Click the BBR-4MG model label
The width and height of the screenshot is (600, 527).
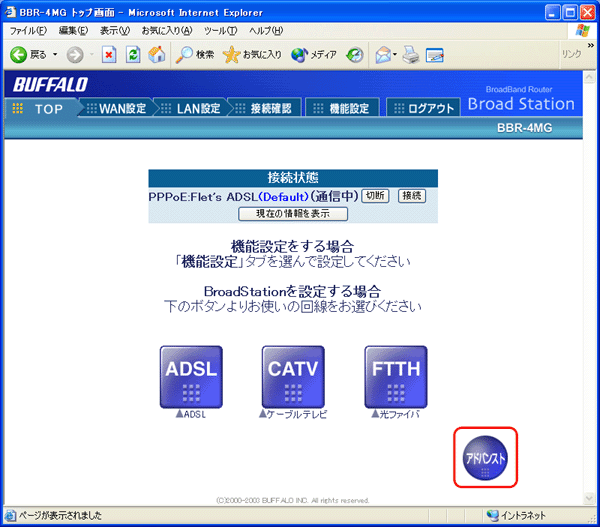coord(524,128)
